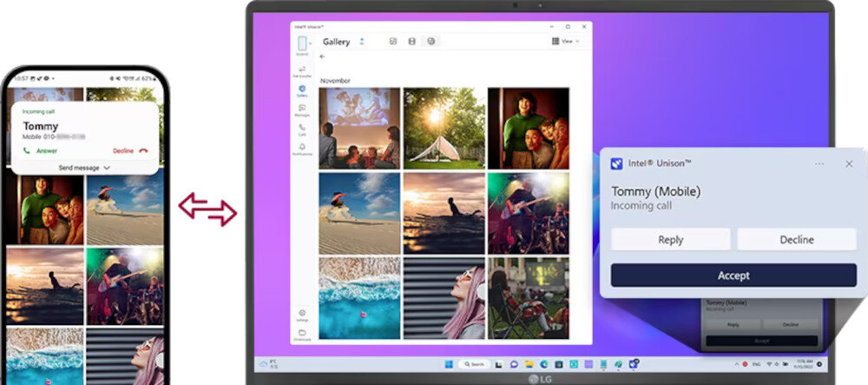Viewport: 868px width, 385px height.
Task: Open Messages in the Unison sidebar
Action: pos(302,110)
